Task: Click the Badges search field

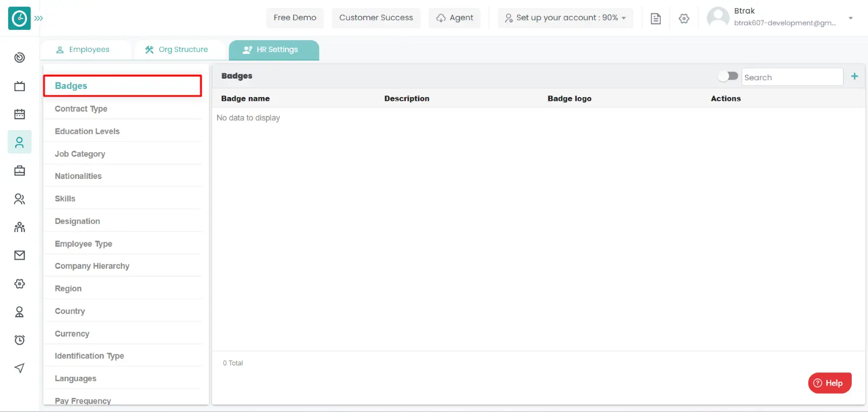Action: pos(792,77)
